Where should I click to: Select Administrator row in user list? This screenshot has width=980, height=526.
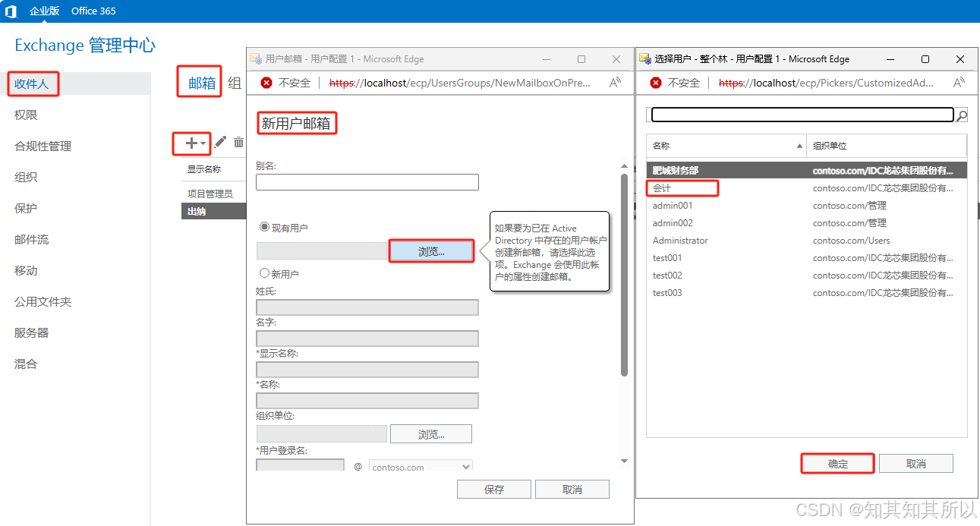(807, 241)
